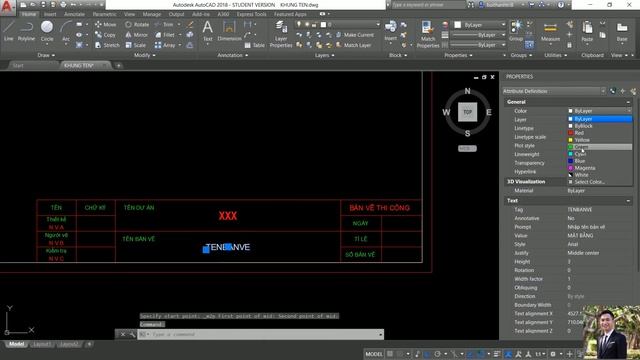Switch to the Layout1 tab
The height and width of the screenshot is (360, 640).
[x=42, y=344]
